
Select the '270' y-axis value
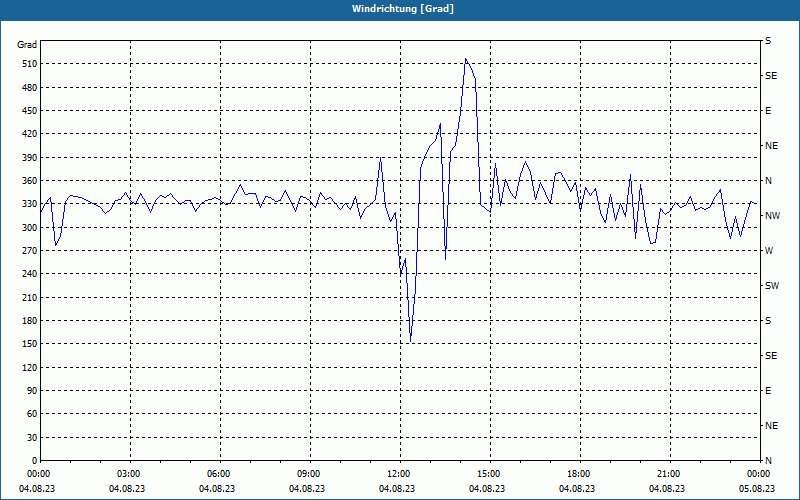30,251
